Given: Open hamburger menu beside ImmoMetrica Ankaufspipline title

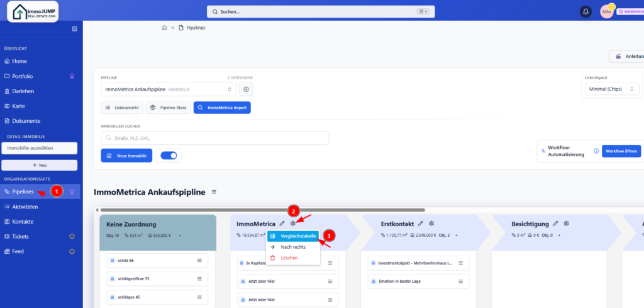Looking at the screenshot, I should (x=214, y=192).
